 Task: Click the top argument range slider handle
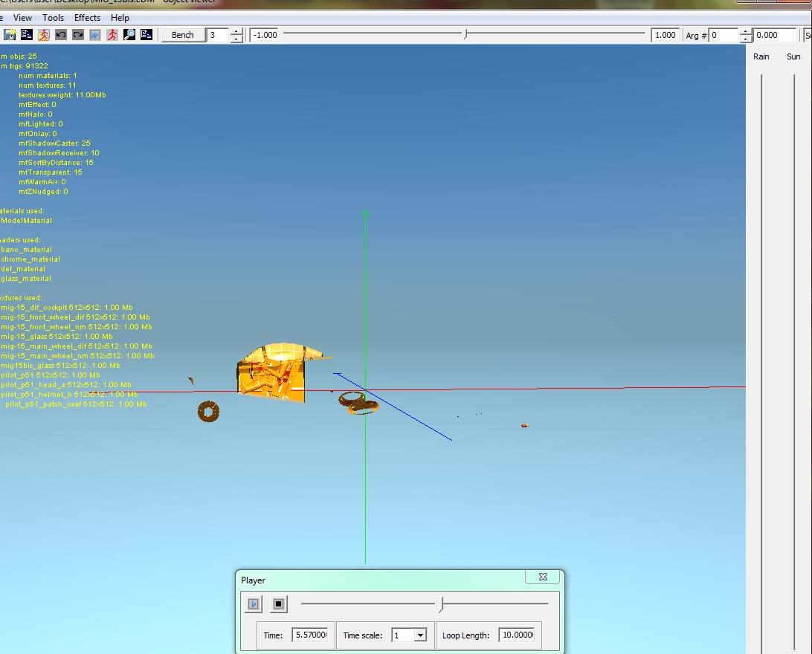pos(465,34)
